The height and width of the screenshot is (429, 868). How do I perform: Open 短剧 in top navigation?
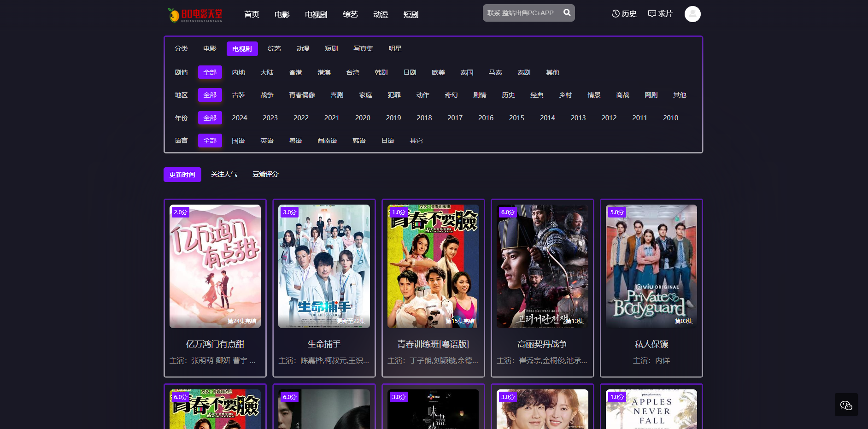pos(411,15)
